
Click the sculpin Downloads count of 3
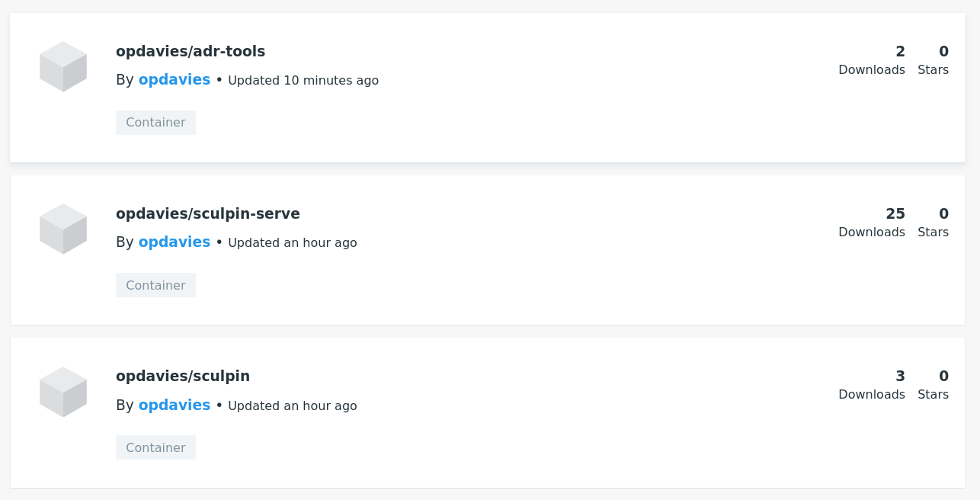(x=900, y=377)
